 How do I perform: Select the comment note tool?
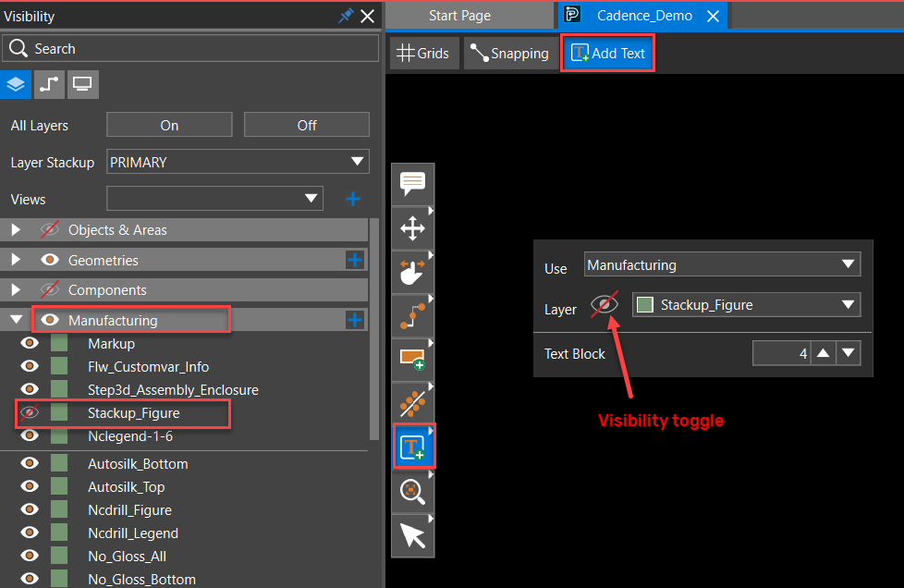click(x=413, y=184)
